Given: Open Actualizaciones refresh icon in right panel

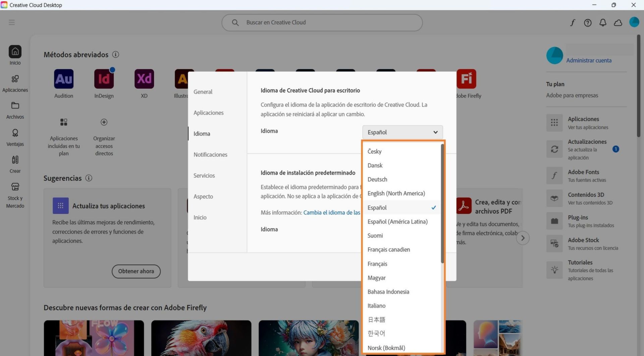Looking at the screenshot, I should tap(554, 149).
